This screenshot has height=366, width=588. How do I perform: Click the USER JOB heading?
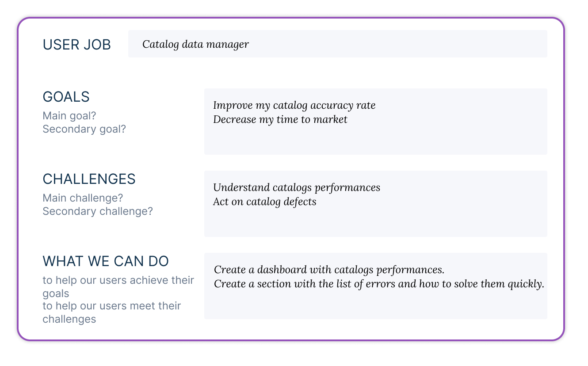[76, 45]
